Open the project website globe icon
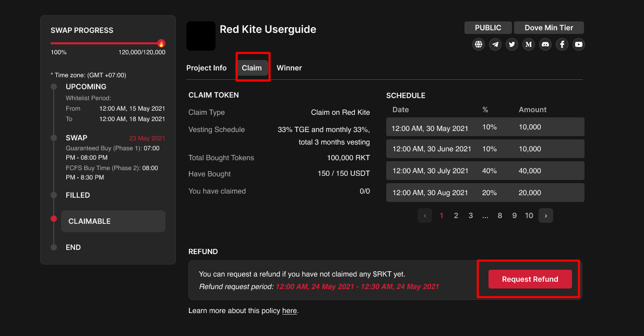 coord(479,44)
